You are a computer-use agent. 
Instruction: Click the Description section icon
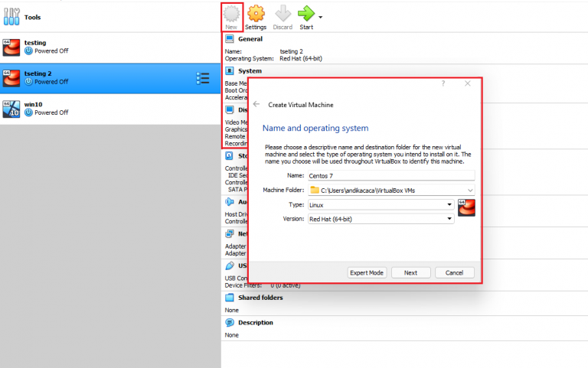pos(230,322)
